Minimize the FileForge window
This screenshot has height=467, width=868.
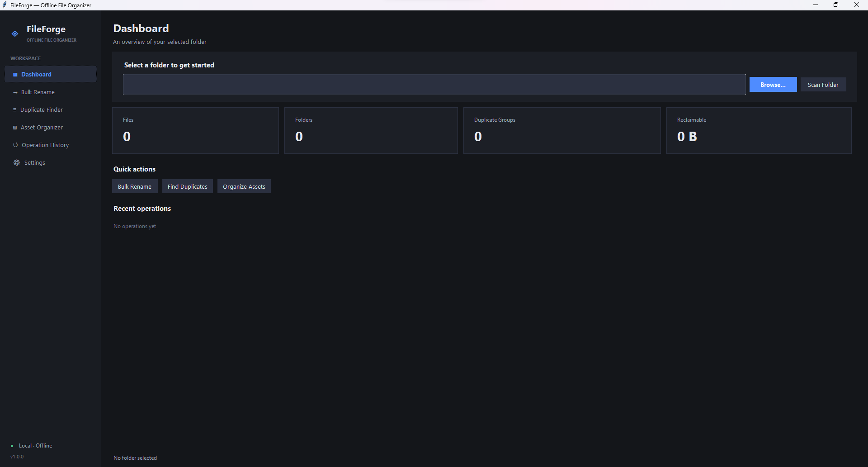[816, 5]
